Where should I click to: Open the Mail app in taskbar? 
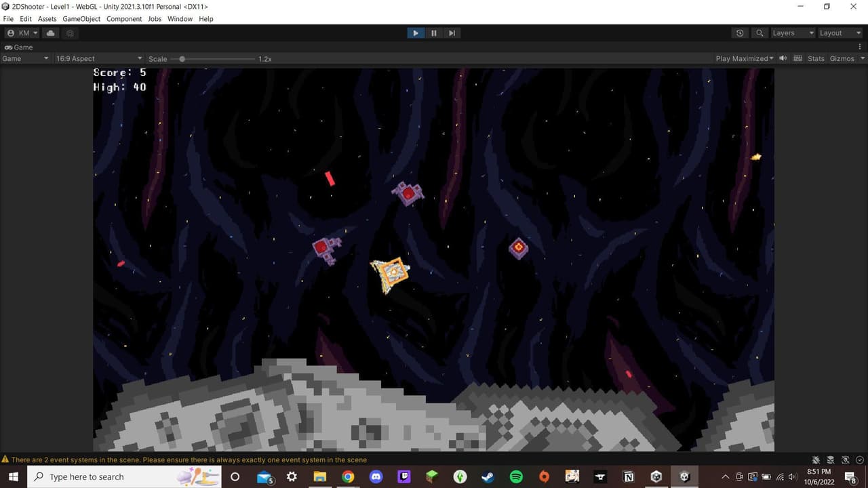point(264,477)
